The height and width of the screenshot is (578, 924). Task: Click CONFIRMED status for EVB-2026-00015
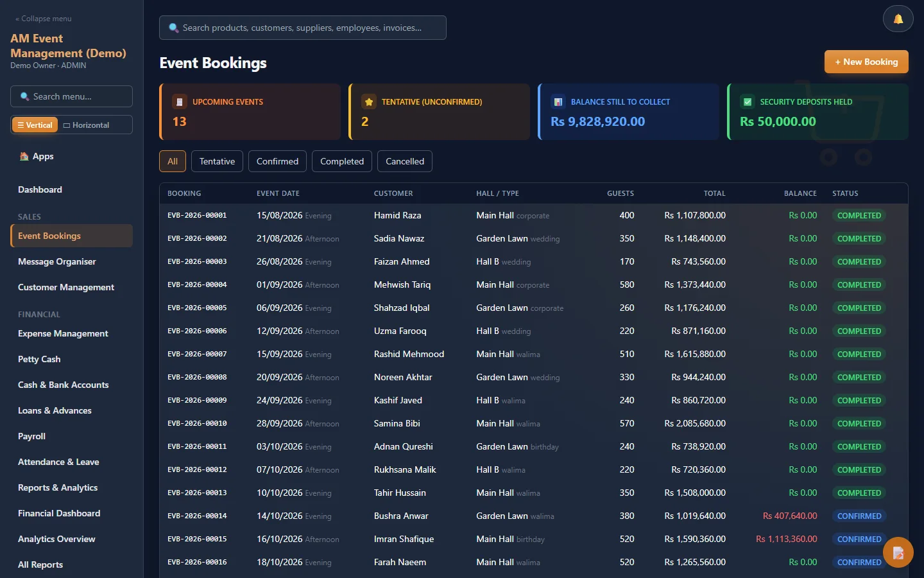coord(859,539)
